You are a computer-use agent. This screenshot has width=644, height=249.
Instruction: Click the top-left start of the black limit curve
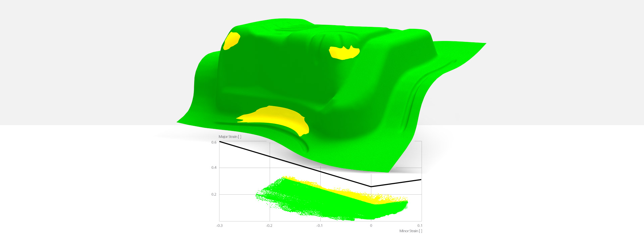pyautogui.click(x=220, y=142)
